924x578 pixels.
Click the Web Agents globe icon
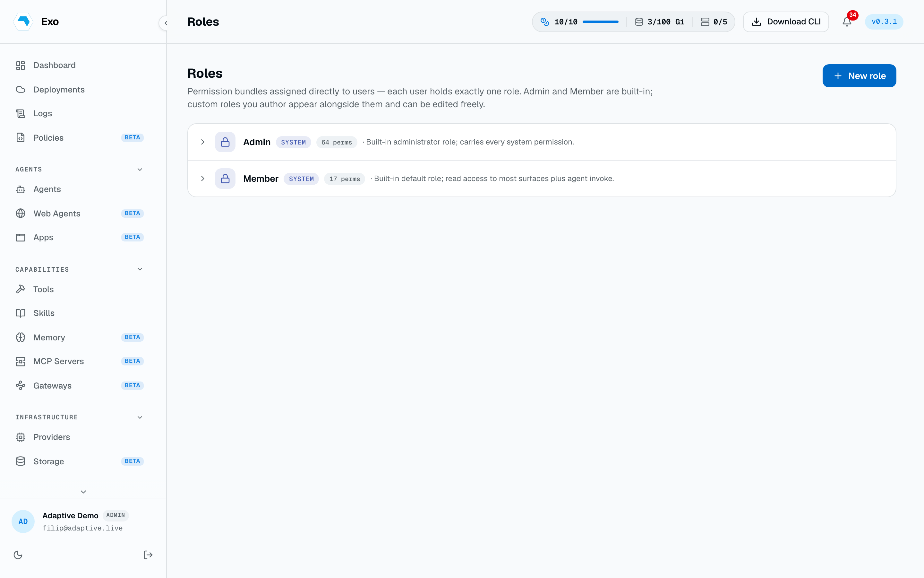point(21,213)
